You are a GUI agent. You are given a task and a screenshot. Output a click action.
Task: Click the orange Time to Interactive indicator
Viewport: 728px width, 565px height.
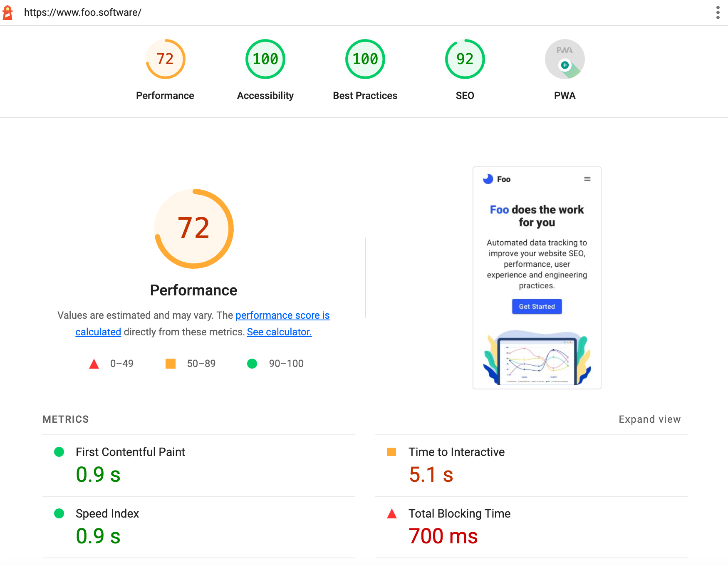point(392,452)
